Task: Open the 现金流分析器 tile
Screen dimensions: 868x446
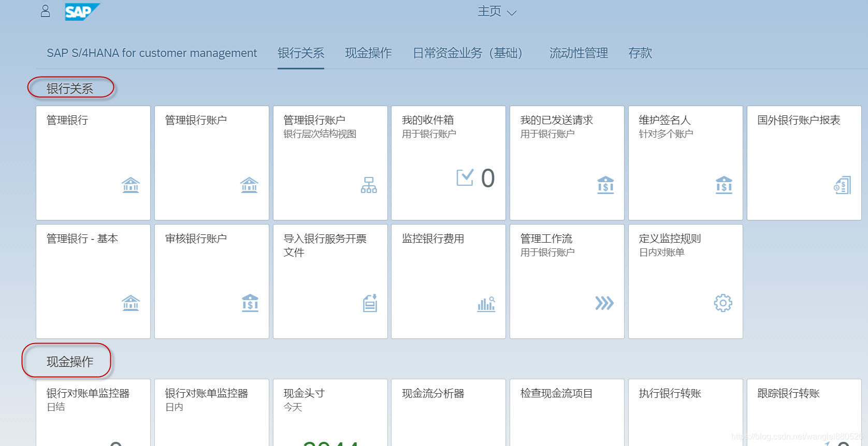Action: (449, 412)
